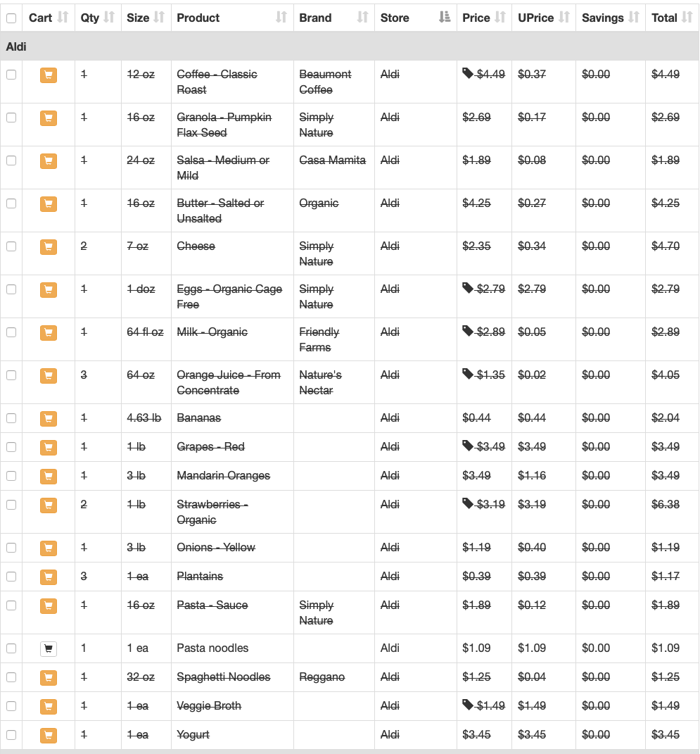Tick the checkbox for Plantains
The height and width of the screenshot is (754, 700).
pyautogui.click(x=11, y=576)
